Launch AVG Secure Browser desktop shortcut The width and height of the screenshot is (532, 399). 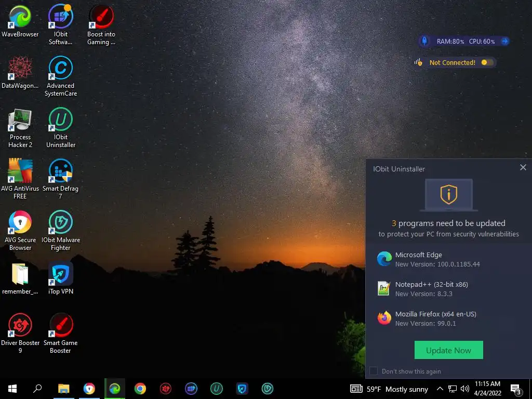pyautogui.click(x=20, y=231)
